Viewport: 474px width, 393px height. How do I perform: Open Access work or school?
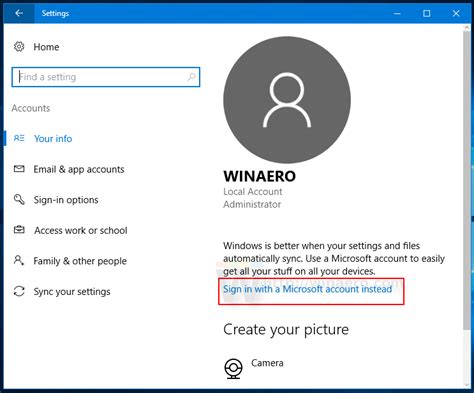81,230
